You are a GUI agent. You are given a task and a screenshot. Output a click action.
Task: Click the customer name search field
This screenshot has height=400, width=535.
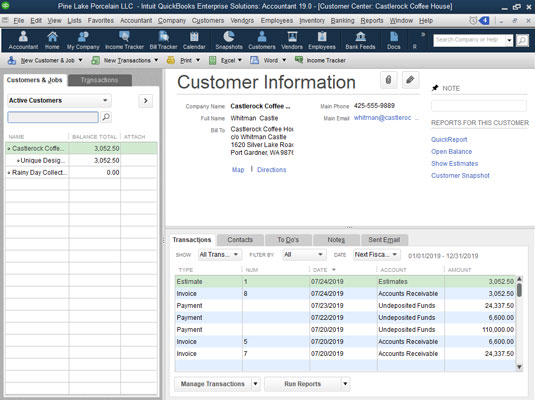53,117
